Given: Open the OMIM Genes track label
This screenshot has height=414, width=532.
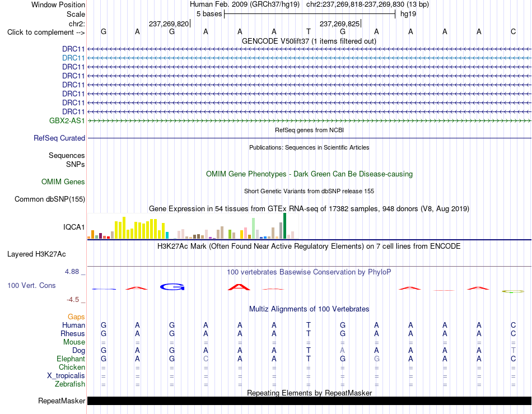Looking at the screenshot, I should pyautogui.click(x=63, y=182).
